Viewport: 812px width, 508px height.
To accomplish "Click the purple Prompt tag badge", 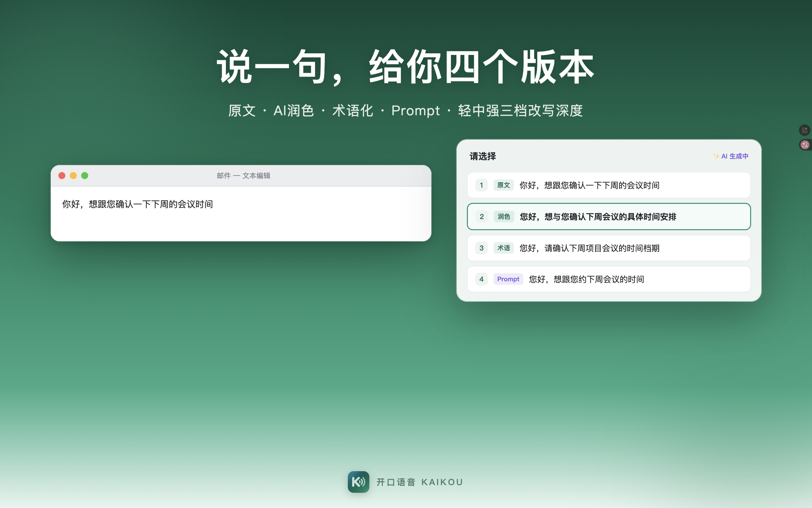I will click(508, 279).
